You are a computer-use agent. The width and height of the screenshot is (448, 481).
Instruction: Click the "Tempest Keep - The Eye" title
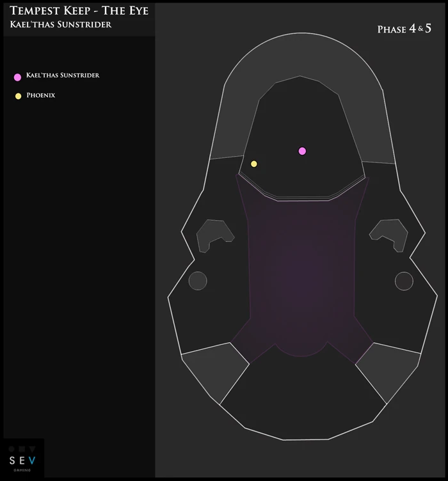tap(79, 10)
